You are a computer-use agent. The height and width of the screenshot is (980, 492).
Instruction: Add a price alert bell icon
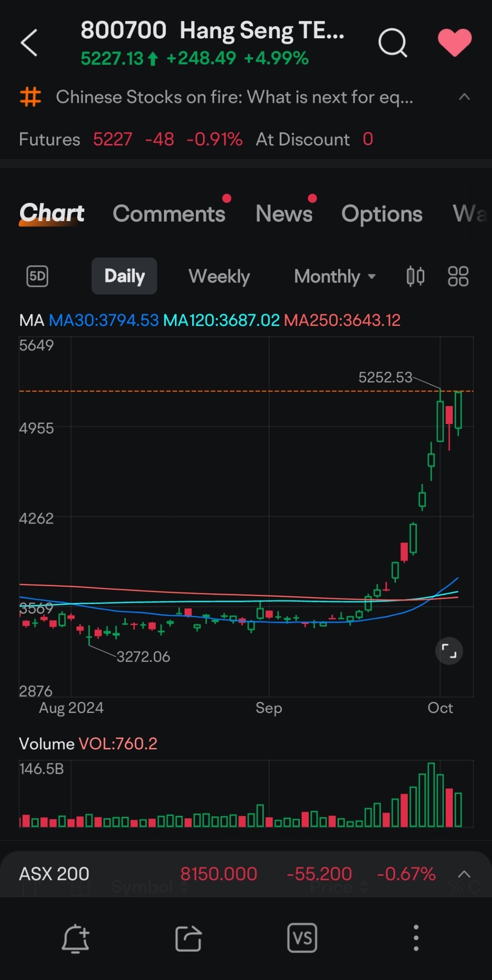[x=76, y=938]
